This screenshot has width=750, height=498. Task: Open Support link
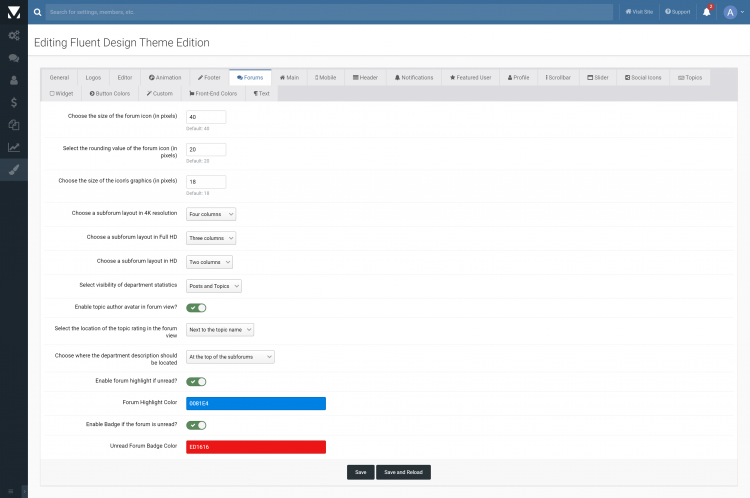678,12
